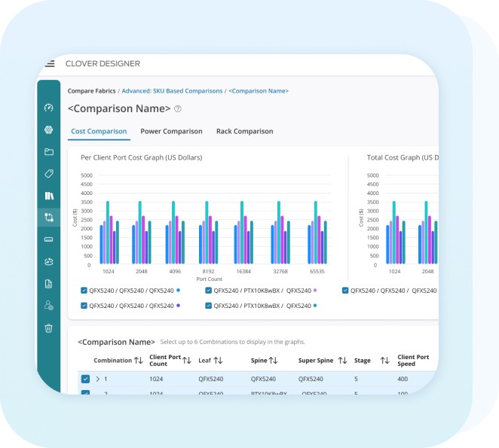Open the device switch icon in sidebar
499x448 pixels.
pos(49,239)
